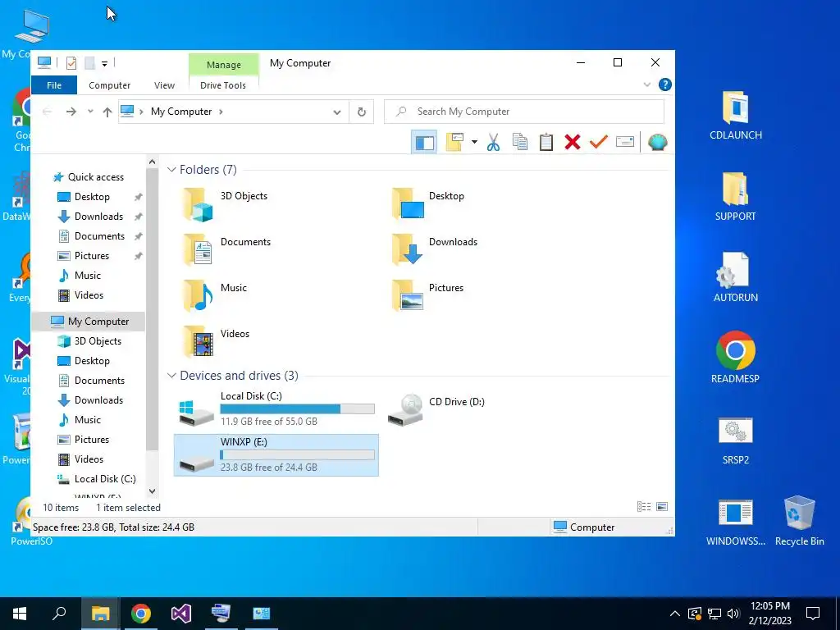Open the notification center icon
840x630 pixels.
pyautogui.click(x=813, y=614)
